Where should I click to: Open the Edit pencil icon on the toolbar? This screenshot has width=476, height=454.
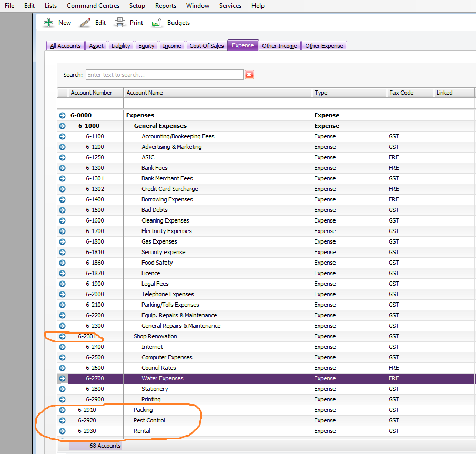pyautogui.click(x=85, y=22)
